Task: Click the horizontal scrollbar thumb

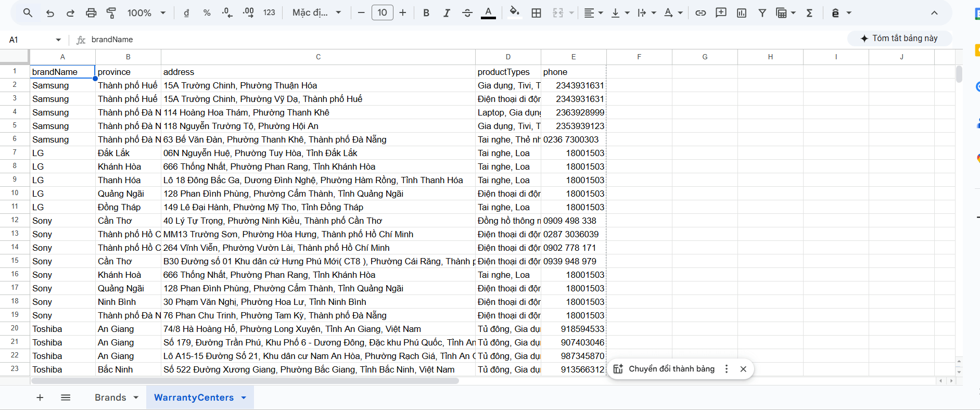Action: coord(245,381)
